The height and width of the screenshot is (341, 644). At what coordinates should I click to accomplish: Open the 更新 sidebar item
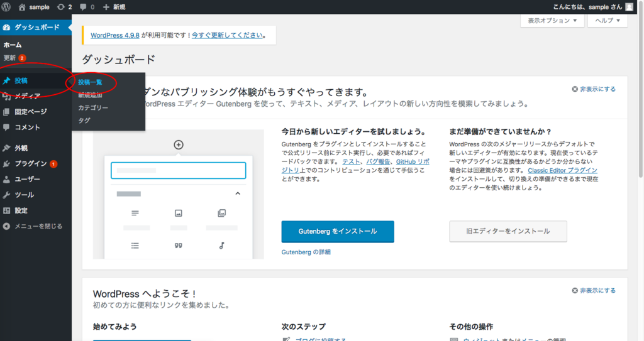tap(14, 58)
